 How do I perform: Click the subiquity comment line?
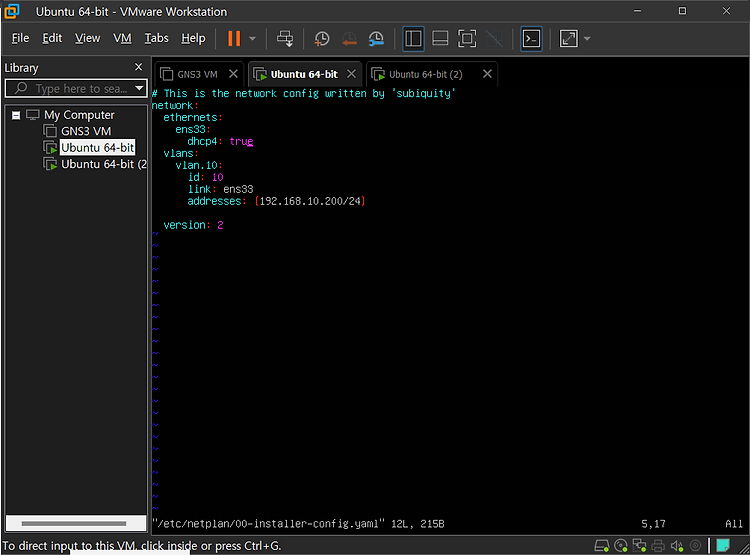[304, 93]
